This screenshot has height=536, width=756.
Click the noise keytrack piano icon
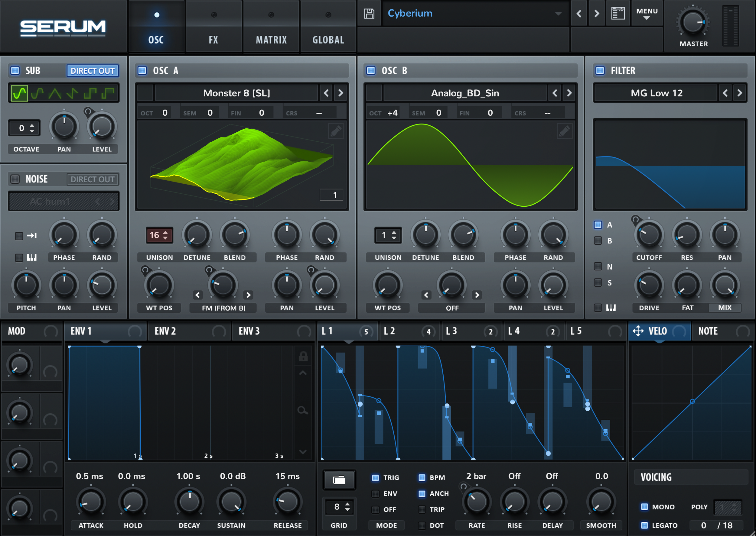click(32, 257)
